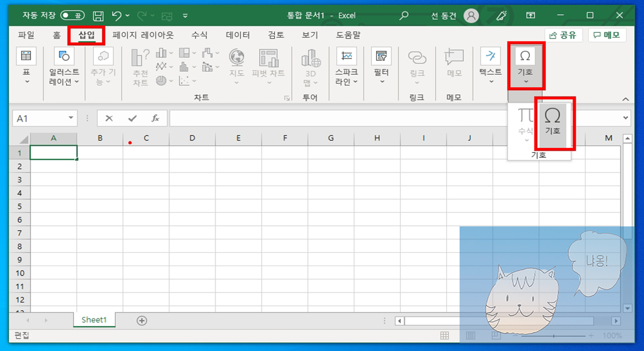Open the user account avatar
Viewport: 644px width, 351px height.
click(471, 16)
